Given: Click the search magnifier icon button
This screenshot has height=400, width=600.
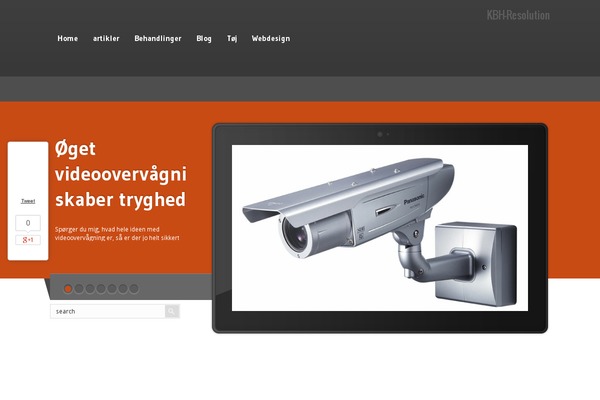Looking at the screenshot, I should tap(172, 311).
